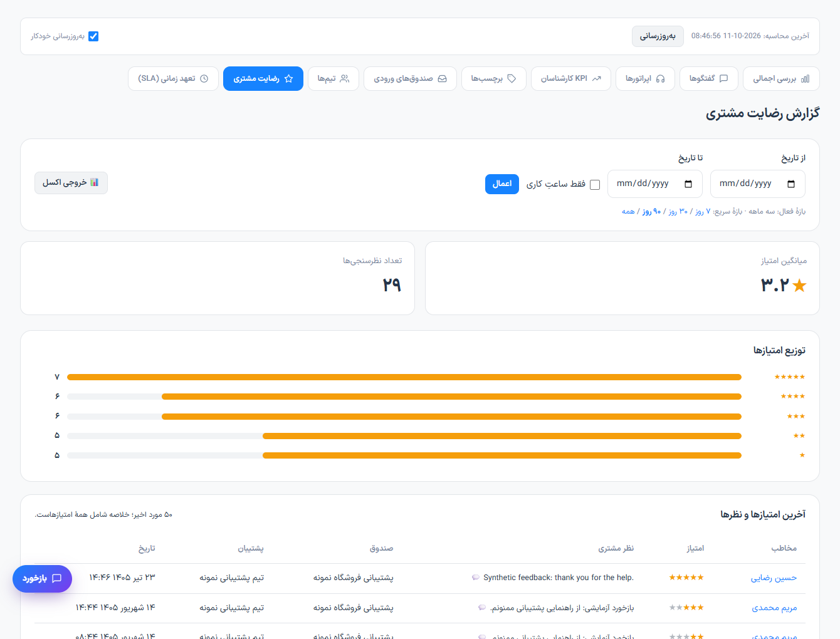Image resolution: width=840 pixels, height=639 pixels.
Task: Choose the همه (all) quick range link
Action: pyautogui.click(x=628, y=212)
